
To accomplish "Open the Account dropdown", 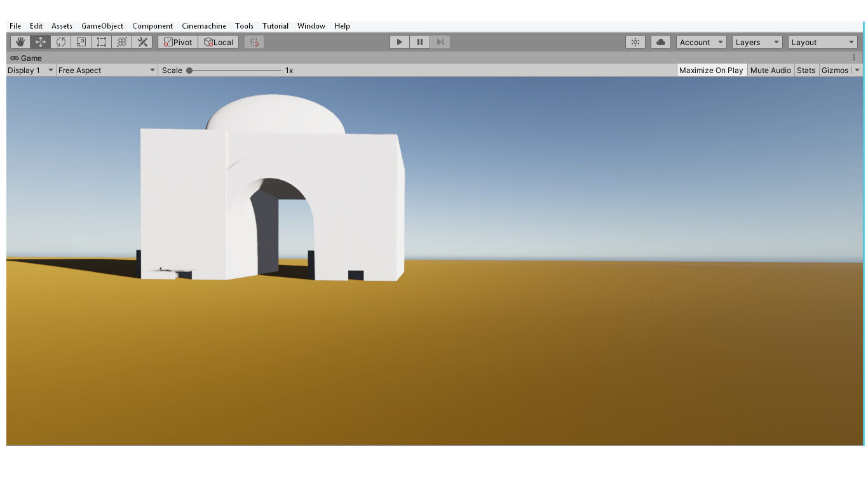I will 701,42.
